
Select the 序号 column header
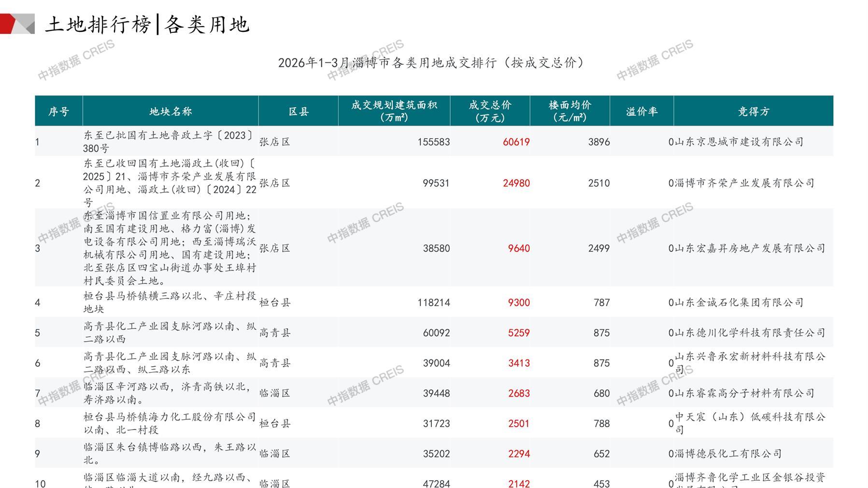(58, 112)
